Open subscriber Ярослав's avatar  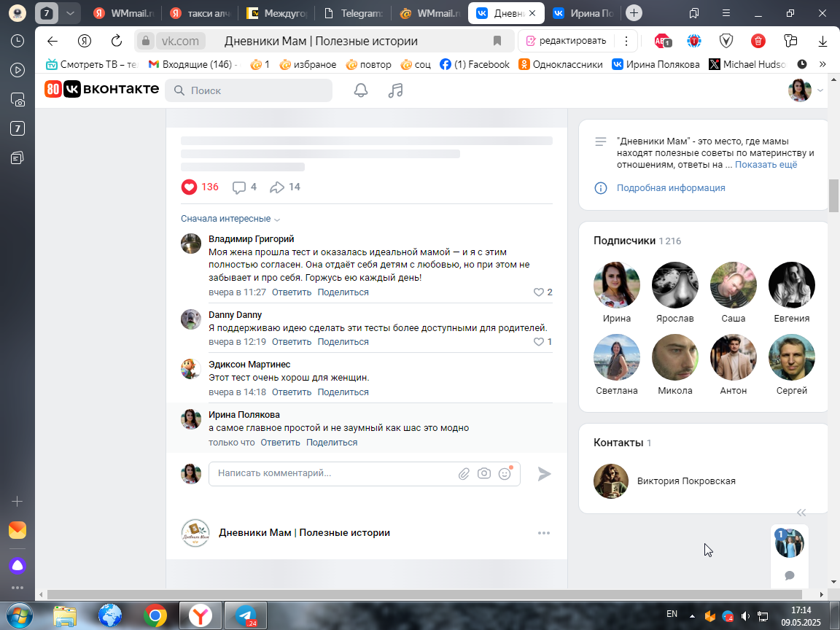675,285
